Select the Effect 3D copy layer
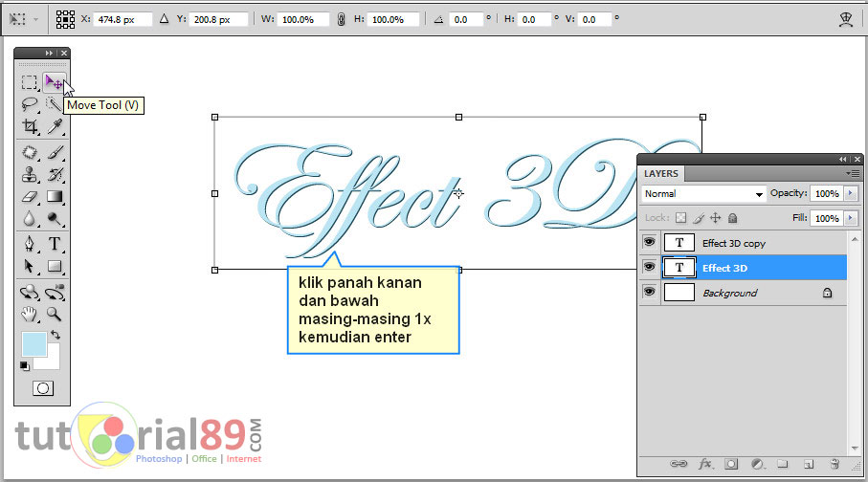This screenshot has width=868, height=482. pyautogui.click(x=743, y=242)
